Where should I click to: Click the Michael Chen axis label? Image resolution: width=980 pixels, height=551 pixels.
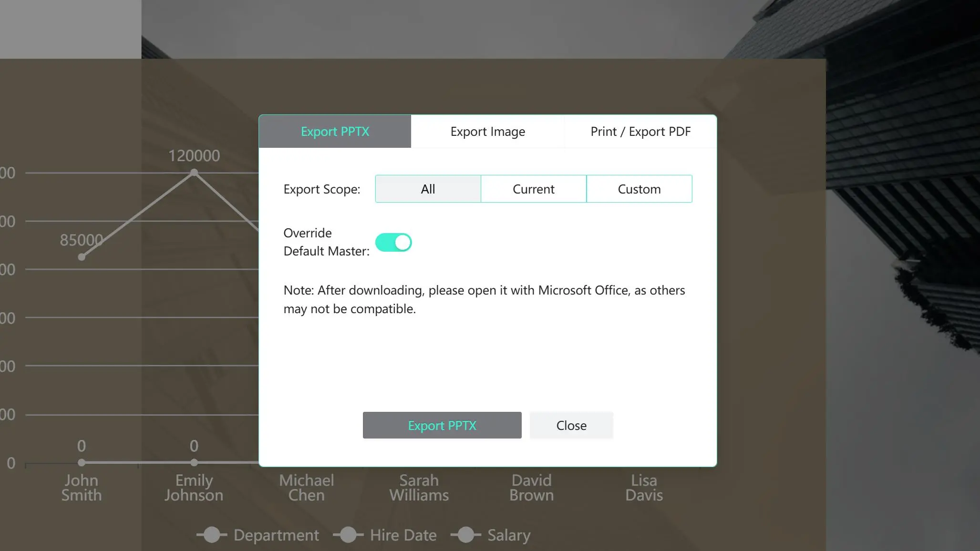pyautogui.click(x=306, y=488)
